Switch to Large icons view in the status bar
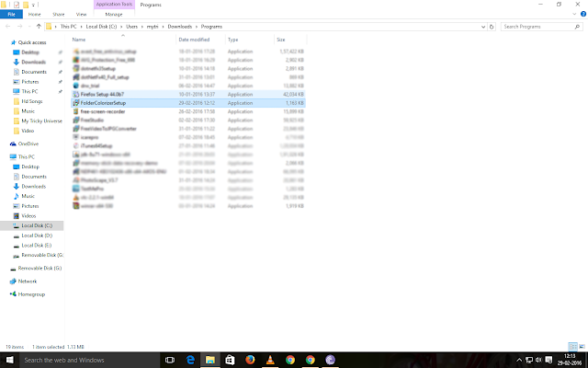 tap(582, 347)
